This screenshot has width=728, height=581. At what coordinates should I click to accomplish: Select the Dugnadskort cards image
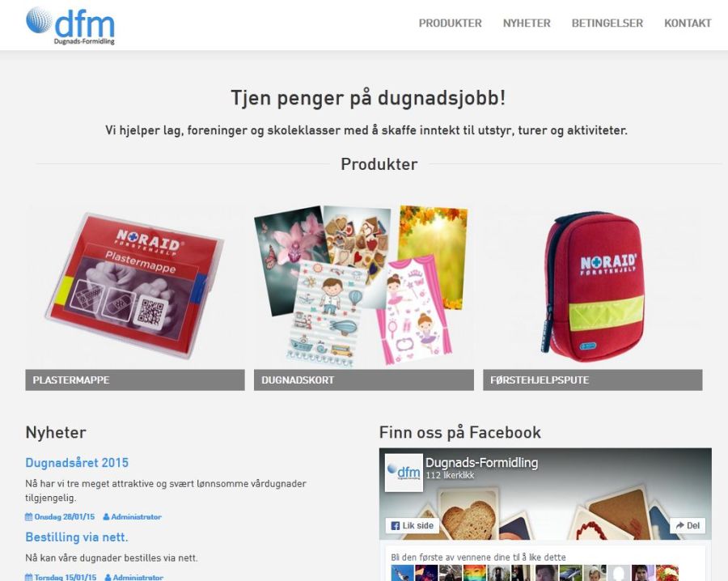(363, 286)
